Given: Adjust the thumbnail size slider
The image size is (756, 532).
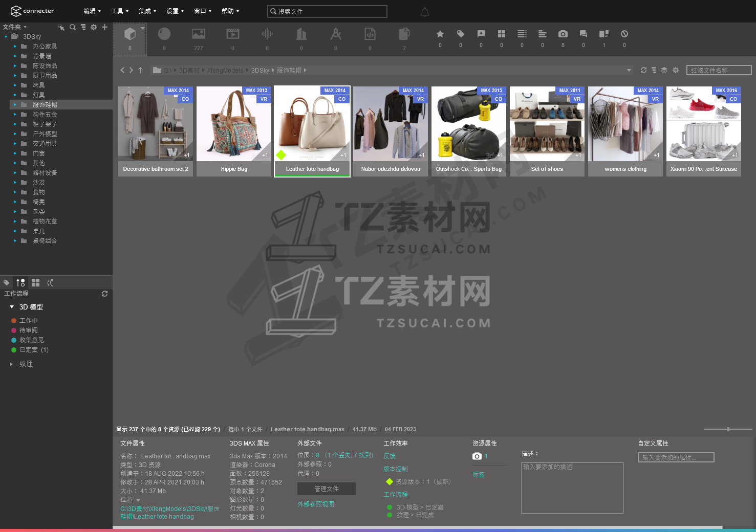Looking at the screenshot, I should tap(728, 429).
